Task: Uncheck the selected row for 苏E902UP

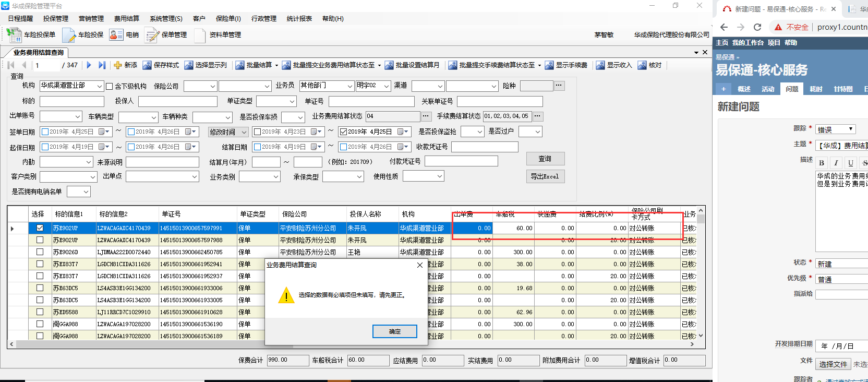Action: tap(40, 228)
